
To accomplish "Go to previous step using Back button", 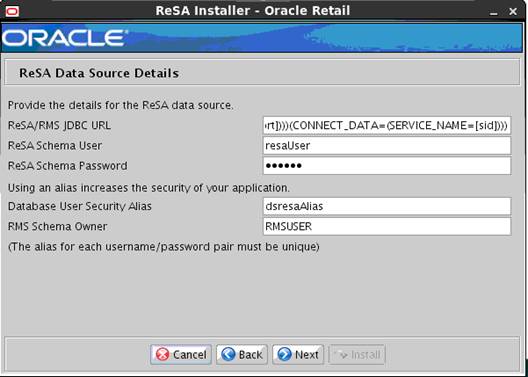I will [242, 354].
